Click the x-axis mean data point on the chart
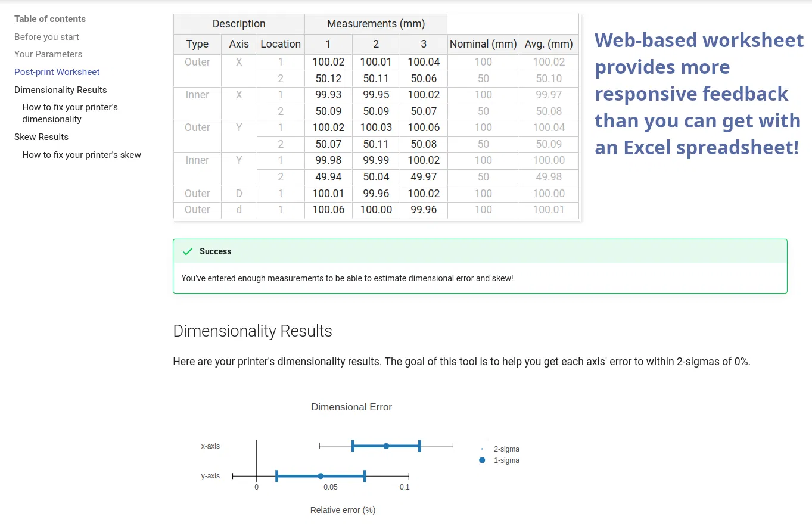This screenshot has height=526, width=812. [x=386, y=446]
